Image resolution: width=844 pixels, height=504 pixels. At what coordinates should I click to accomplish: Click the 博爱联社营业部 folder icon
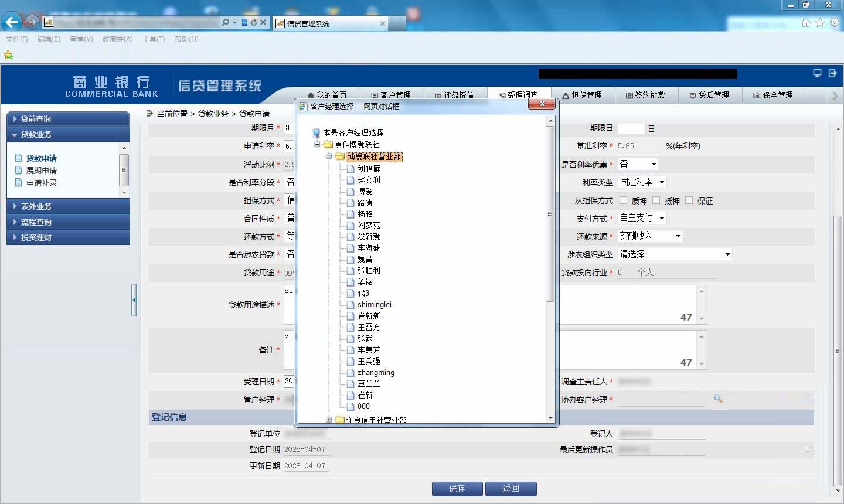click(340, 156)
